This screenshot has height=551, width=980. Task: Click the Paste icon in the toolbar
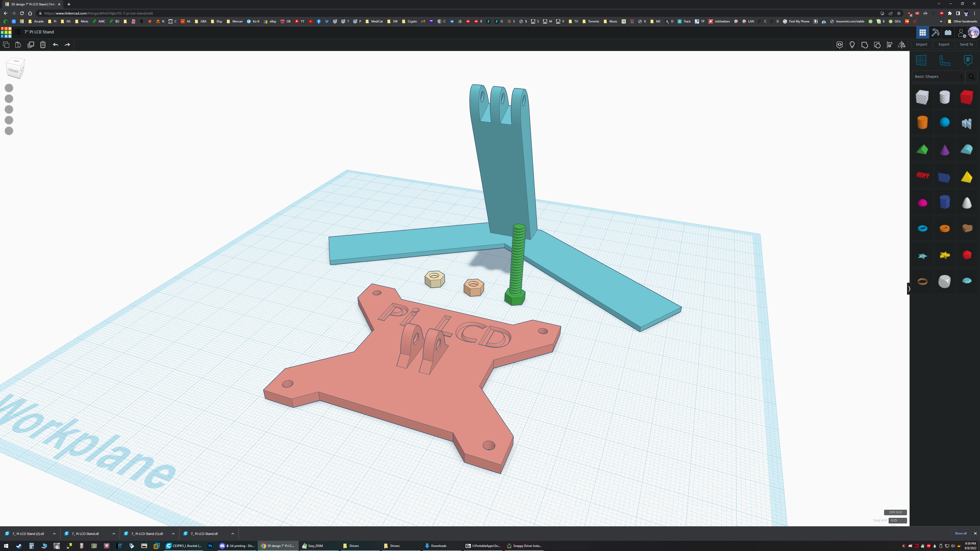click(x=18, y=44)
